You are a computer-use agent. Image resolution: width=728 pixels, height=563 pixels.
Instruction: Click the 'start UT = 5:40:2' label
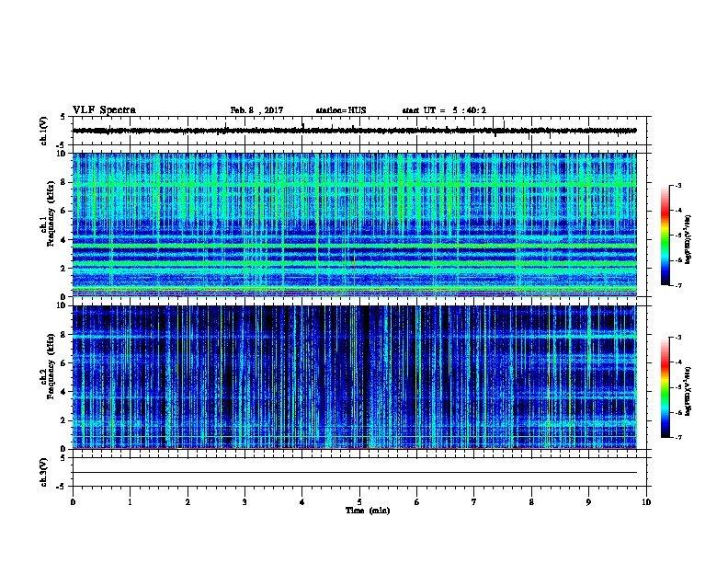(444, 110)
